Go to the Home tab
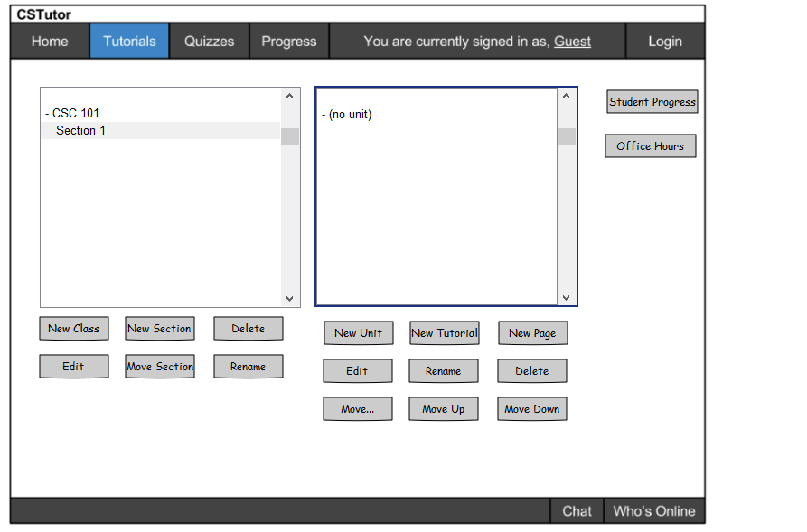Viewport: 807px width, 532px height. click(x=50, y=42)
